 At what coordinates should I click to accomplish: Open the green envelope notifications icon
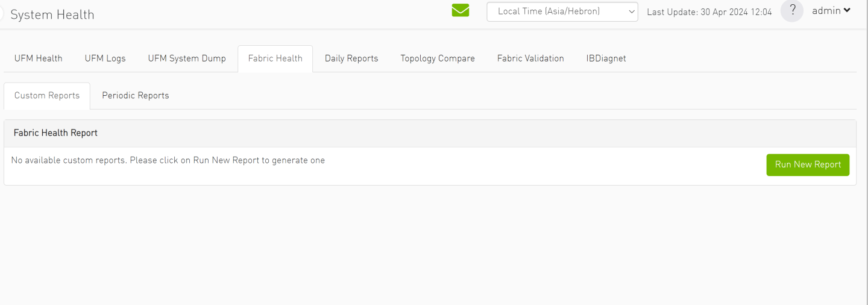pyautogui.click(x=460, y=11)
